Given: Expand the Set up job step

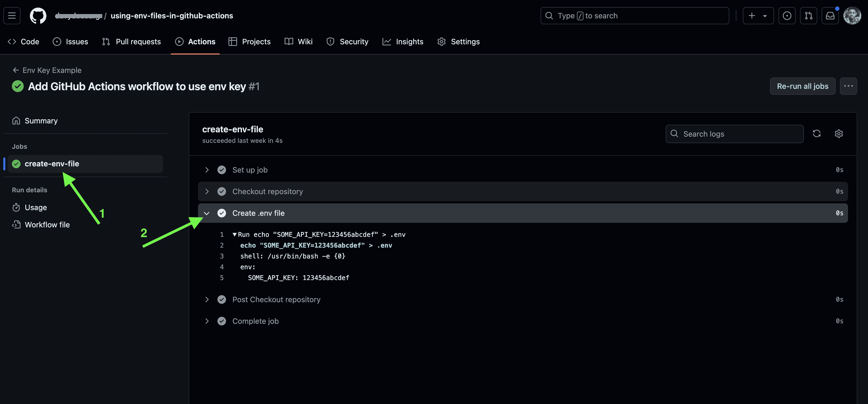Looking at the screenshot, I should (207, 170).
